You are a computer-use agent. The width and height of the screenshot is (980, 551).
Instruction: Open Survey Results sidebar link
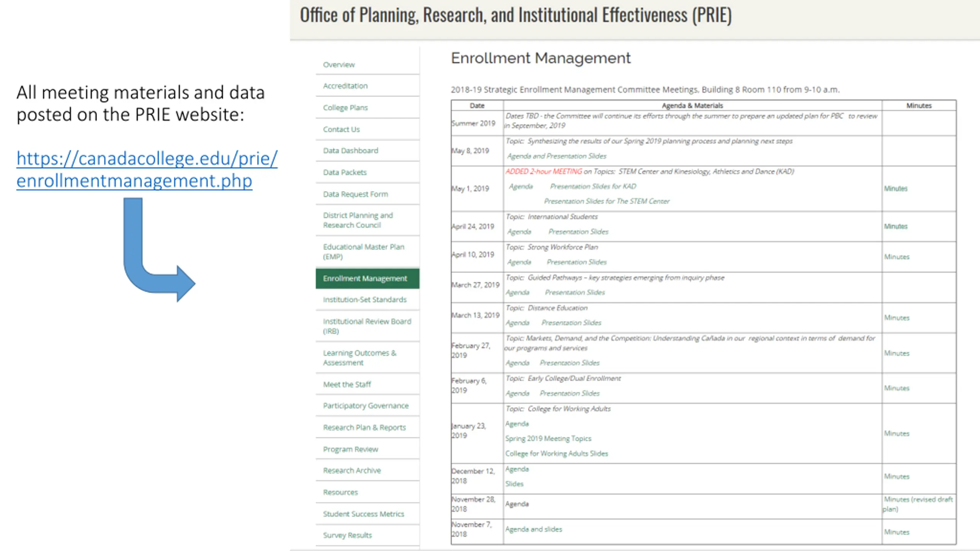[348, 535]
